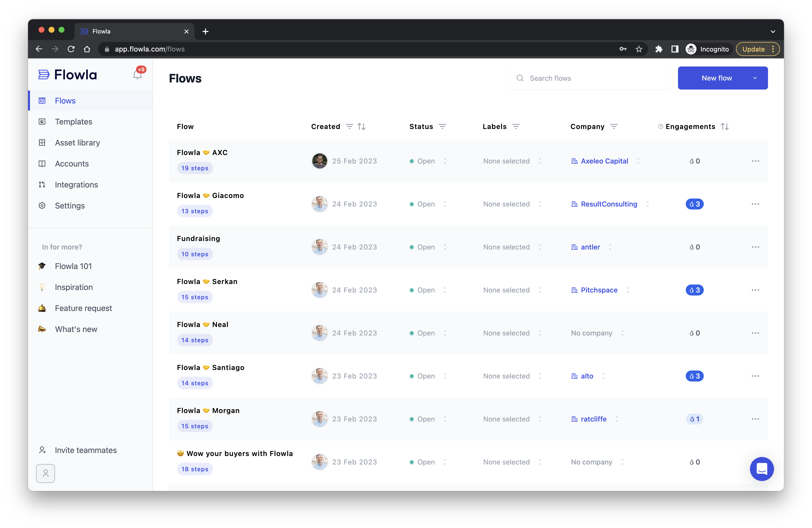The height and width of the screenshot is (528, 812).
Task: Click the three-dot menu on Flowla AXC row
Action: click(x=755, y=161)
